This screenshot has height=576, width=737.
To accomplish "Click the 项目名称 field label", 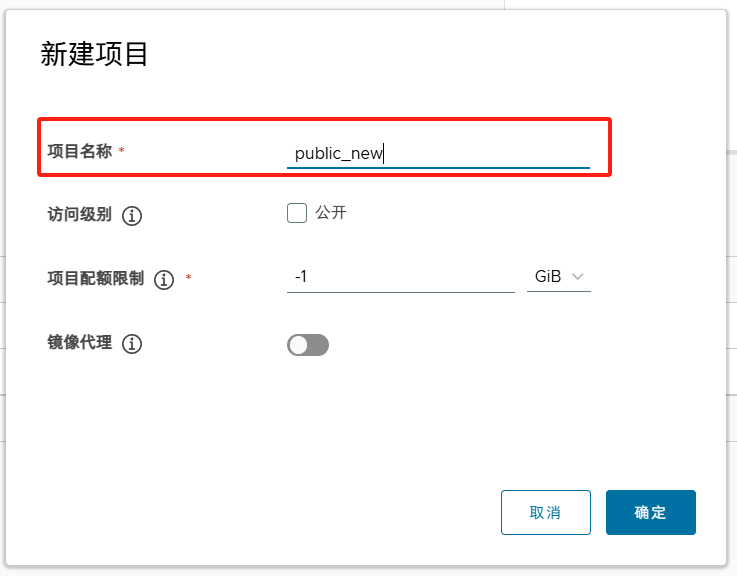I will (x=79, y=151).
